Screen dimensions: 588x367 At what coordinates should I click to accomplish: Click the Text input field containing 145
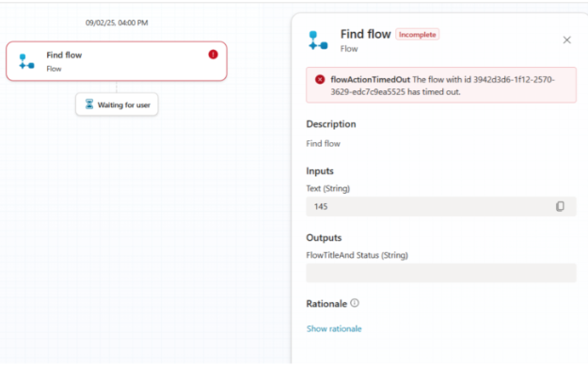click(x=441, y=206)
